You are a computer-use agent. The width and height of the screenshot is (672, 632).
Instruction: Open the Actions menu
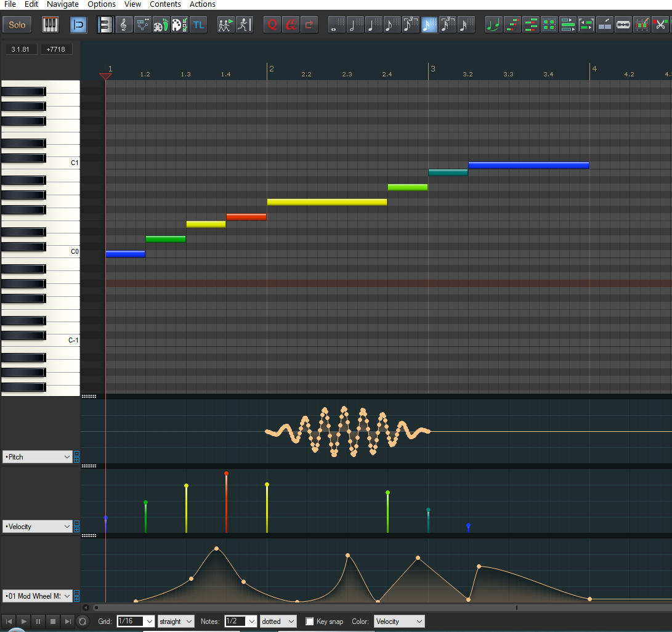point(202,4)
